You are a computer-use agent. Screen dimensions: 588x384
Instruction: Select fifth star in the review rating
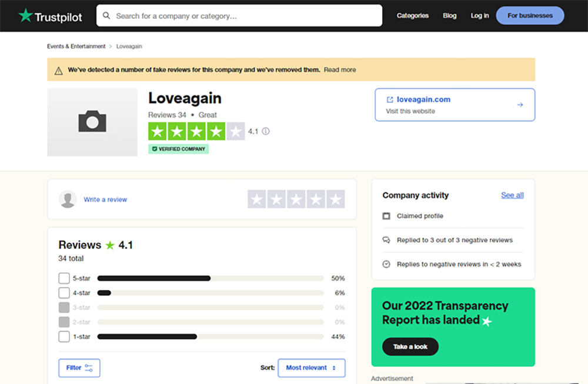point(336,199)
